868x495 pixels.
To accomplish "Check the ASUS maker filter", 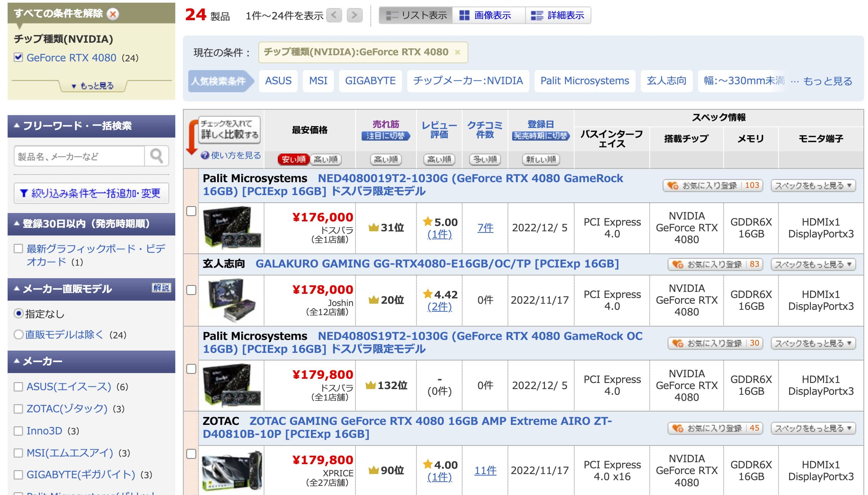I will pos(18,387).
